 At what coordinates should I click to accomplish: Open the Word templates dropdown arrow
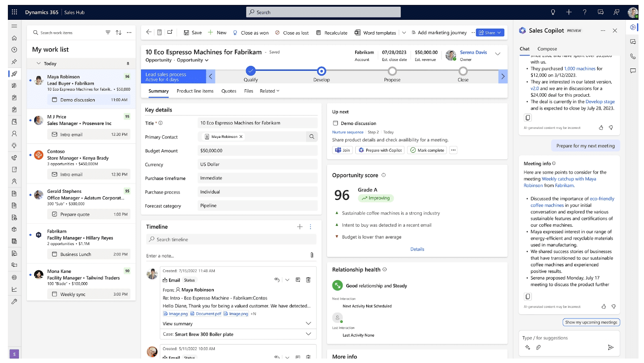click(404, 32)
